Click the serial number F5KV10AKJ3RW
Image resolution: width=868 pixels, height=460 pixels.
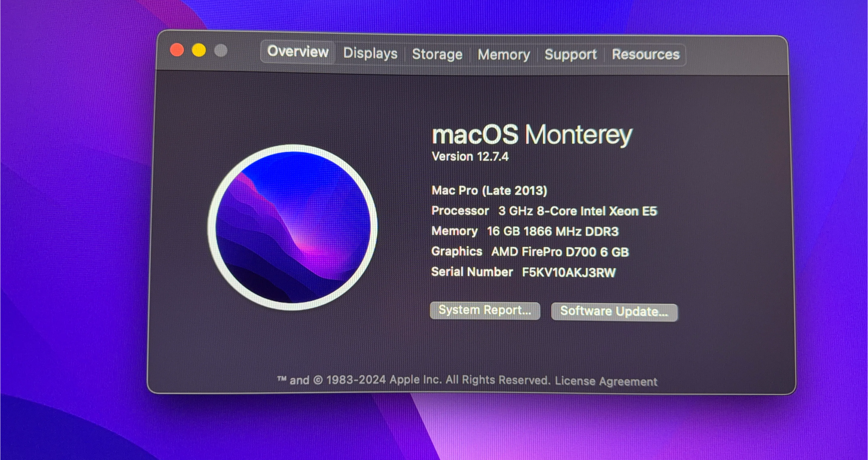[x=568, y=272]
